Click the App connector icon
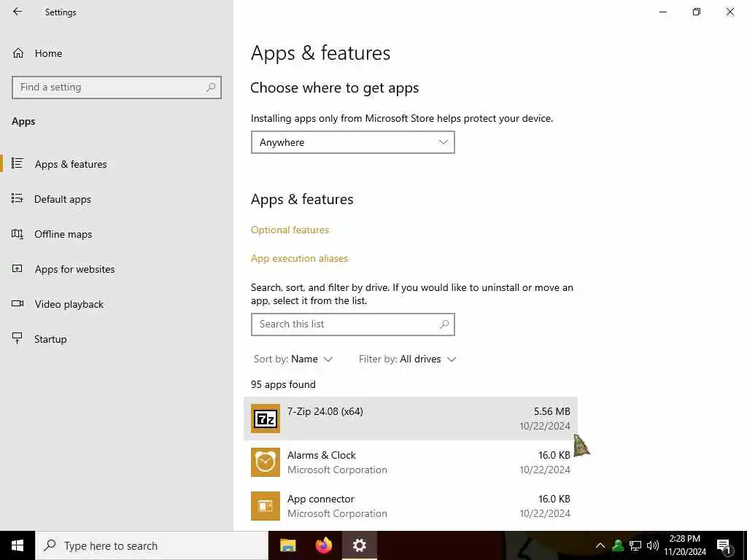 click(266, 506)
